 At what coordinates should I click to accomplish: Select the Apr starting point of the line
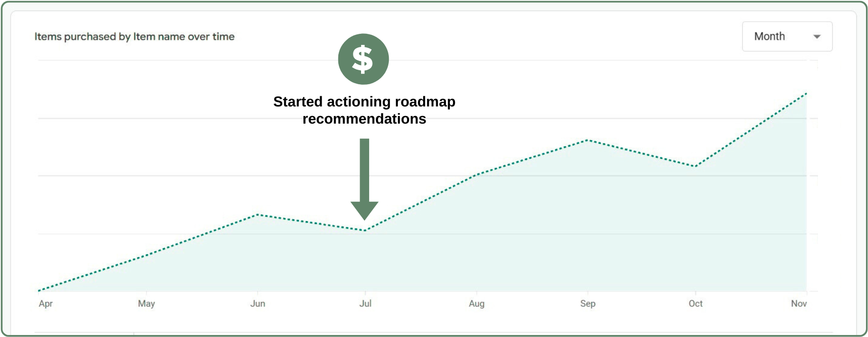click(39, 290)
